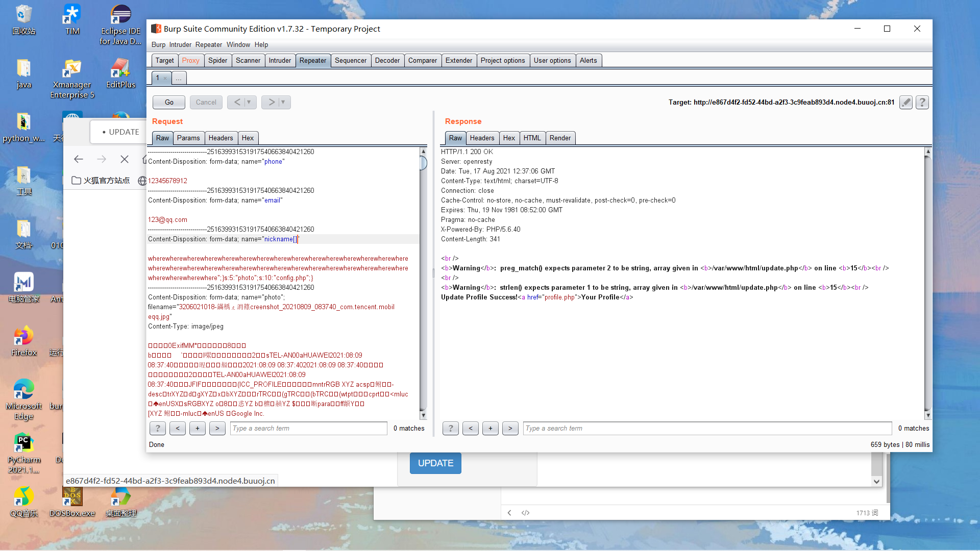Expand the forward history dropdown arrow
Viewport: 980px width, 551px height.
[x=283, y=102]
